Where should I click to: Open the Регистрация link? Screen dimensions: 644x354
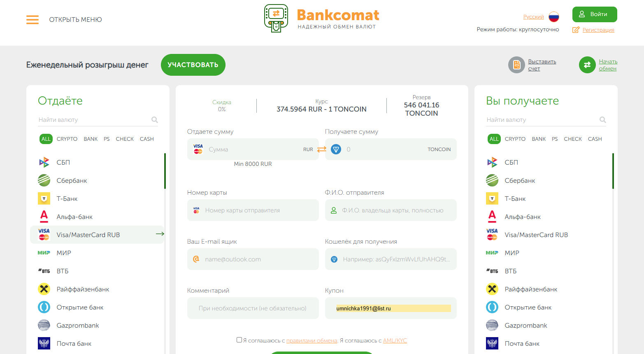pyautogui.click(x=598, y=30)
